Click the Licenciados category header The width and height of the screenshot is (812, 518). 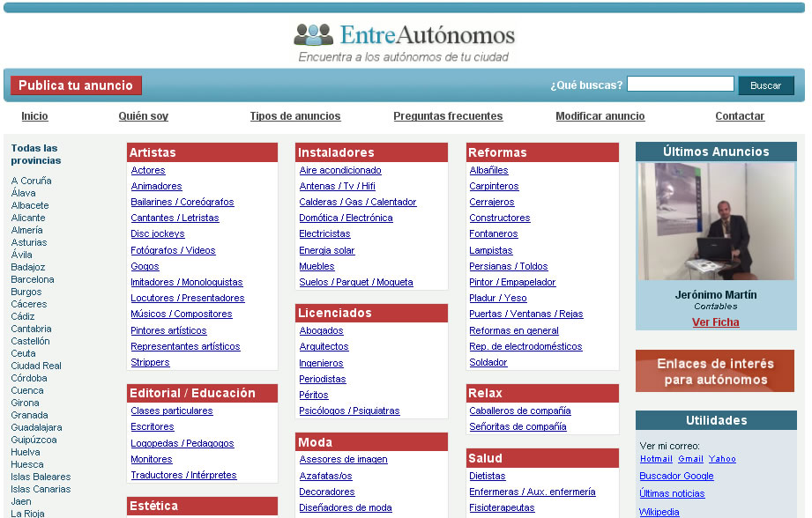point(371,313)
